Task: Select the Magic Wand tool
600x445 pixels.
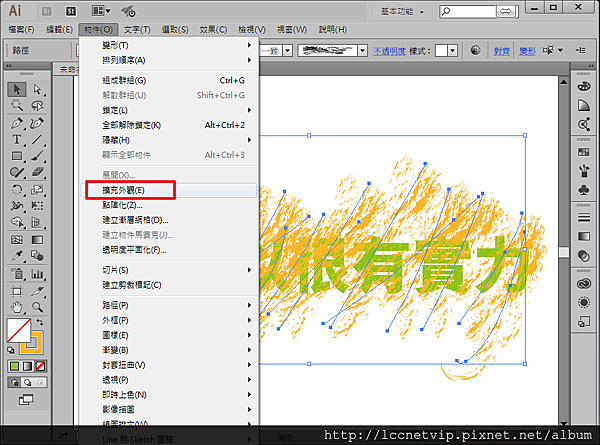Action: (x=17, y=106)
